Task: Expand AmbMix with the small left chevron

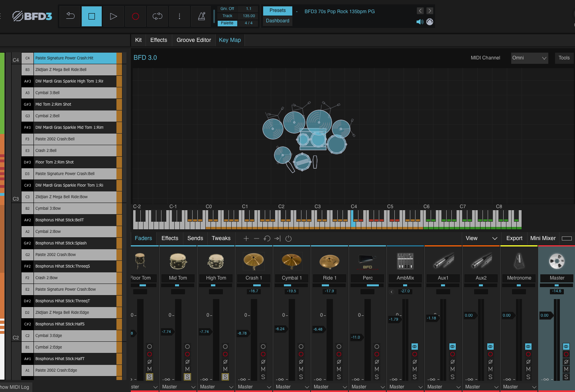Action: [x=392, y=292]
